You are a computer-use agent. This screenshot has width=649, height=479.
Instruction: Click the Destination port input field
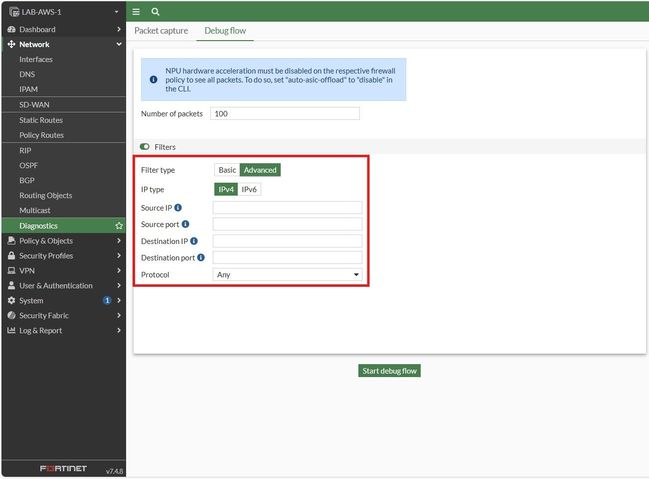[x=287, y=257]
